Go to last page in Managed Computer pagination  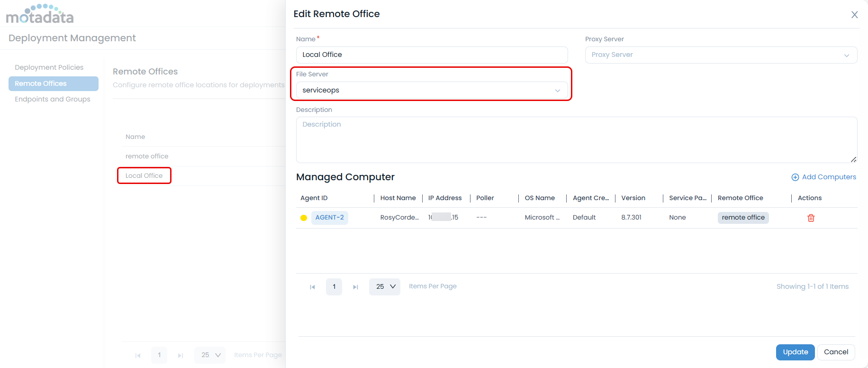[x=355, y=287]
